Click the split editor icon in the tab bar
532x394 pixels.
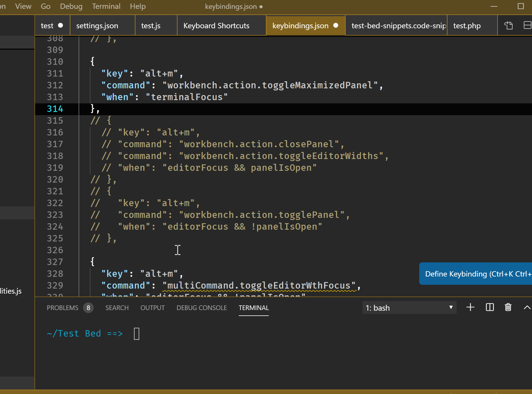pos(527,26)
